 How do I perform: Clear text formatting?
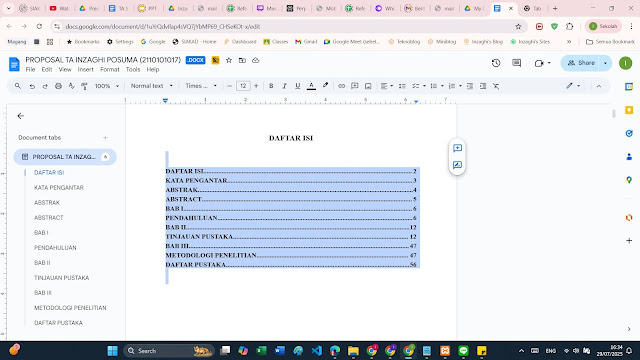point(496,86)
